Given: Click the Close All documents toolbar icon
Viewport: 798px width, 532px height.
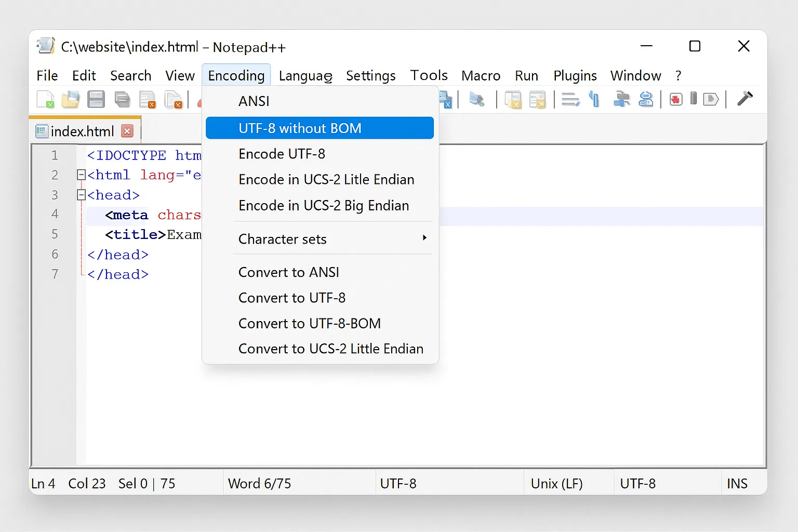Looking at the screenshot, I should tap(173, 99).
